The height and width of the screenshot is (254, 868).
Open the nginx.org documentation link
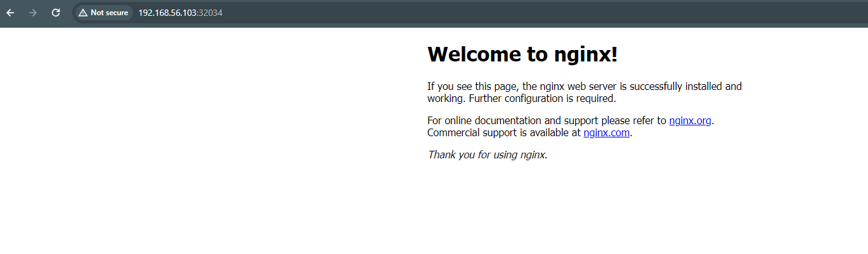point(690,120)
